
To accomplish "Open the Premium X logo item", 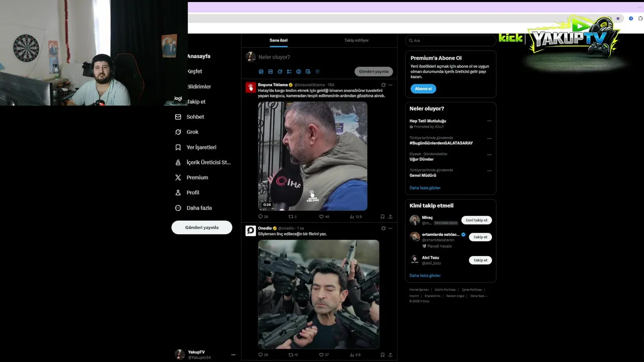I will tap(191, 177).
